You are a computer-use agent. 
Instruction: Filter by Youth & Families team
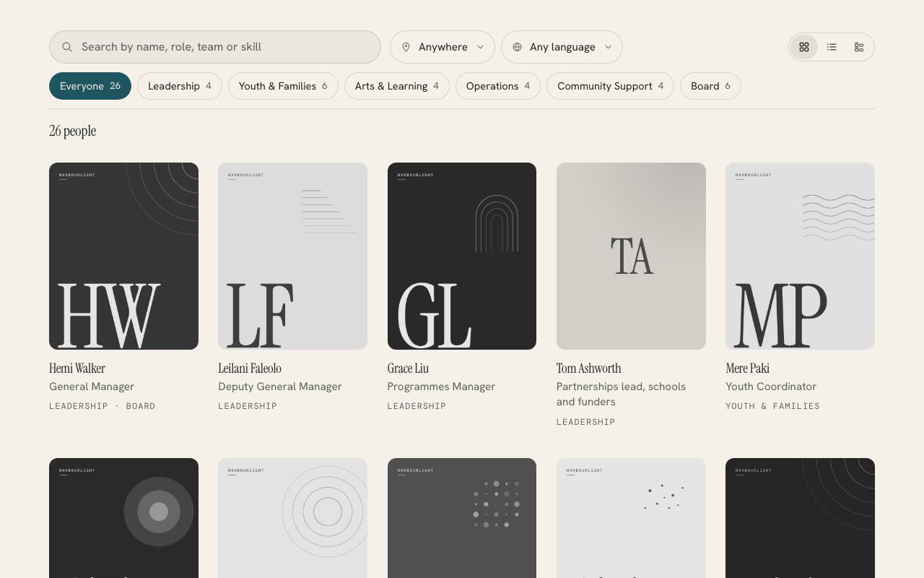(283, 86)
